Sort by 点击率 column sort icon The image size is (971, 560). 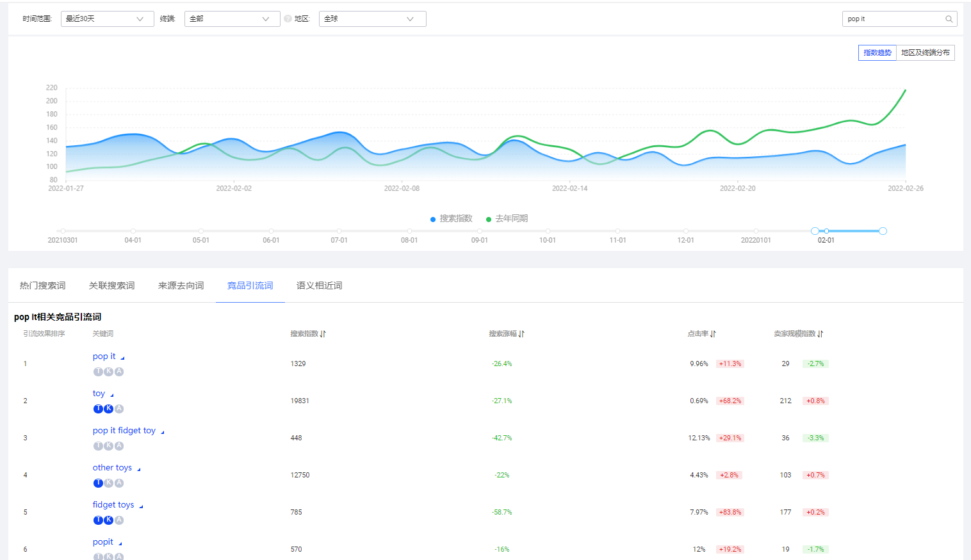click(713, 334)
